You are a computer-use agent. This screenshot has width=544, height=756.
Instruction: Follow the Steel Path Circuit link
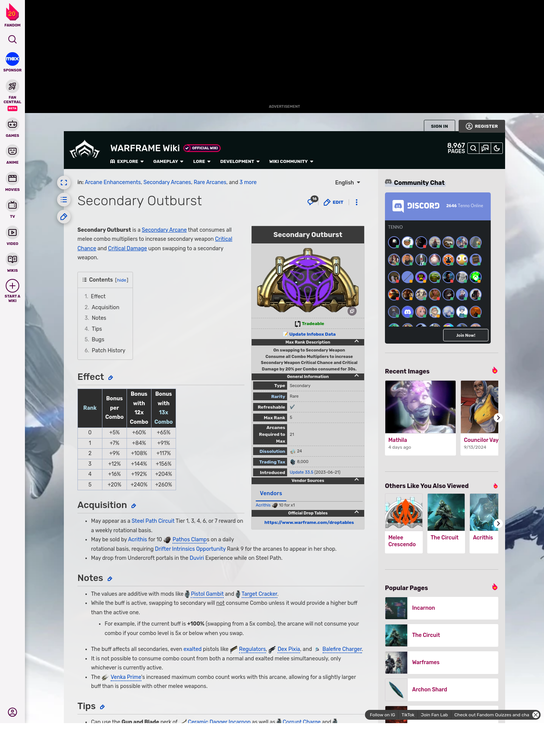pyautogui.click(x=153, y=521)
